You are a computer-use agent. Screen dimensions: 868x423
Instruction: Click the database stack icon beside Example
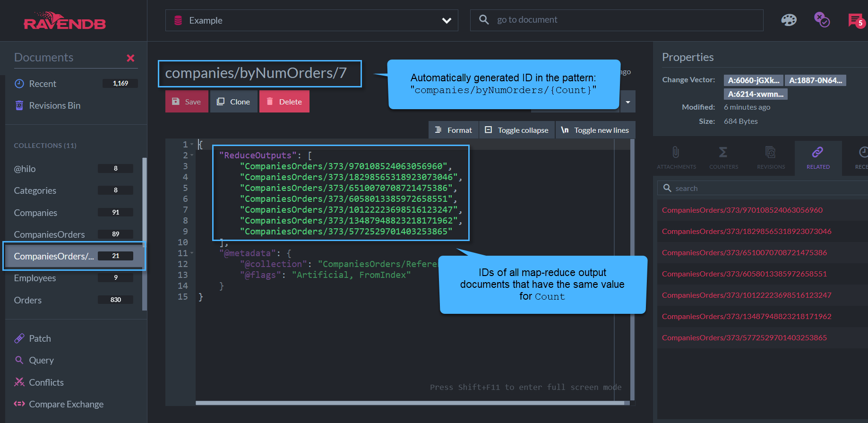(178, 20)
